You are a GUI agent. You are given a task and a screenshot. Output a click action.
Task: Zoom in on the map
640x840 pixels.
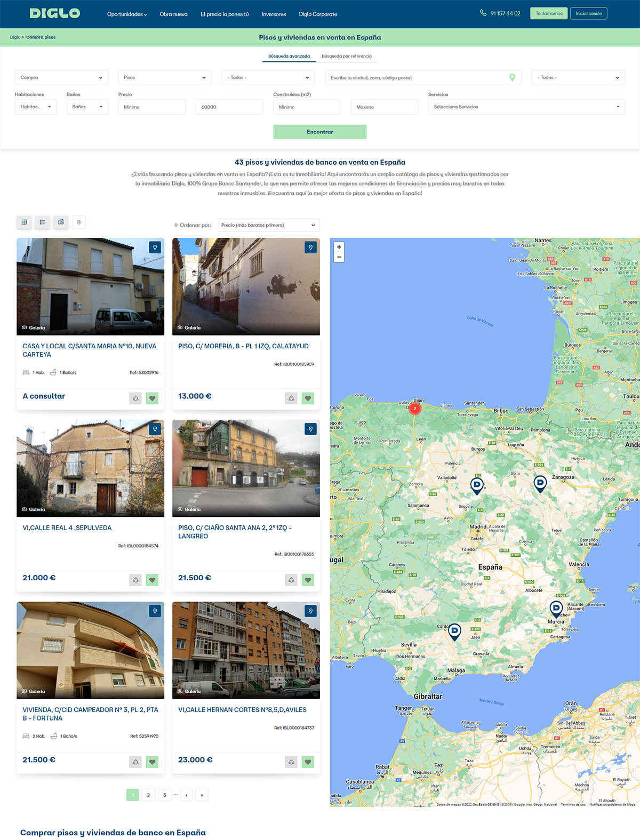(339, 247)
